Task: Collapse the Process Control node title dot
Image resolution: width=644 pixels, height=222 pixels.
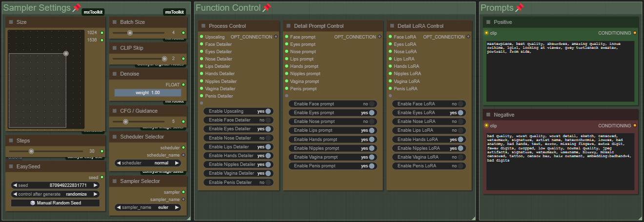Action: click(x=203, y=26)
